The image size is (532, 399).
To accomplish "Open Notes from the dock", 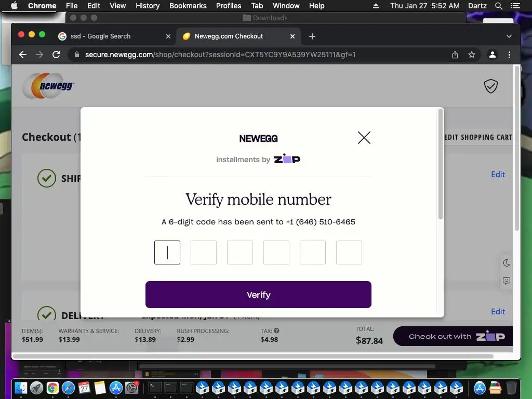I will 100,388.
